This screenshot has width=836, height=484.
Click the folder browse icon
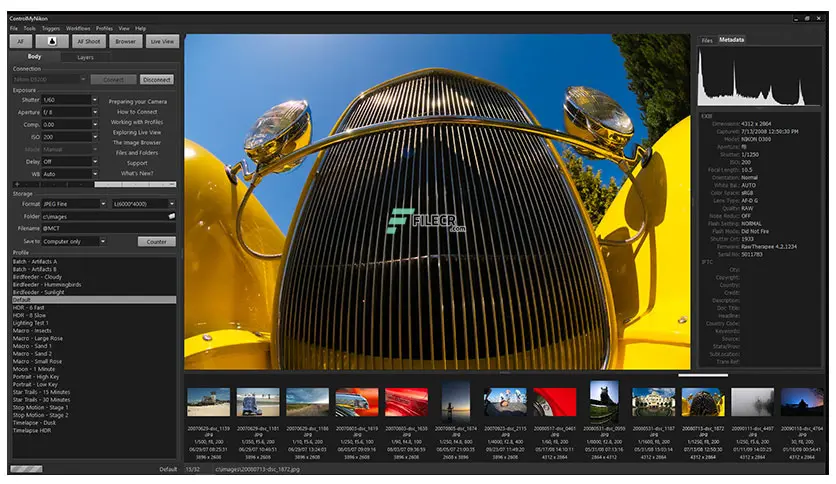click(x=172, y=216)
